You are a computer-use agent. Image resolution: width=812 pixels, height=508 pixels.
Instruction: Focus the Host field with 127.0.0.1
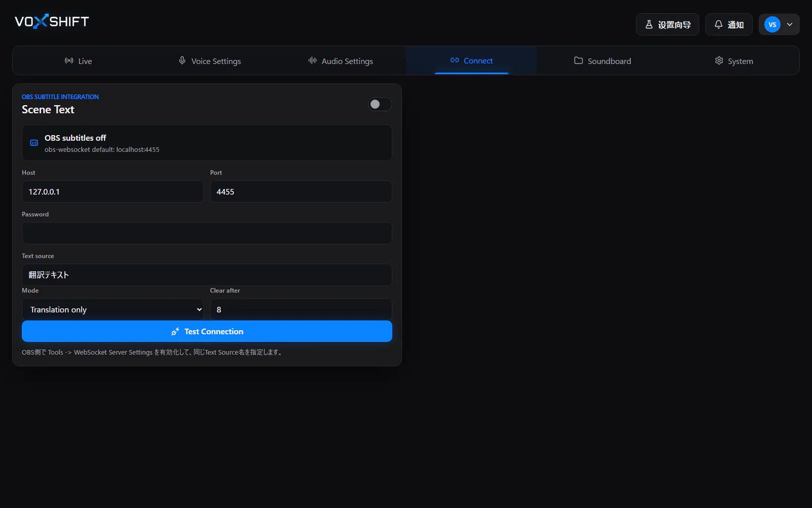click(113, 192)
